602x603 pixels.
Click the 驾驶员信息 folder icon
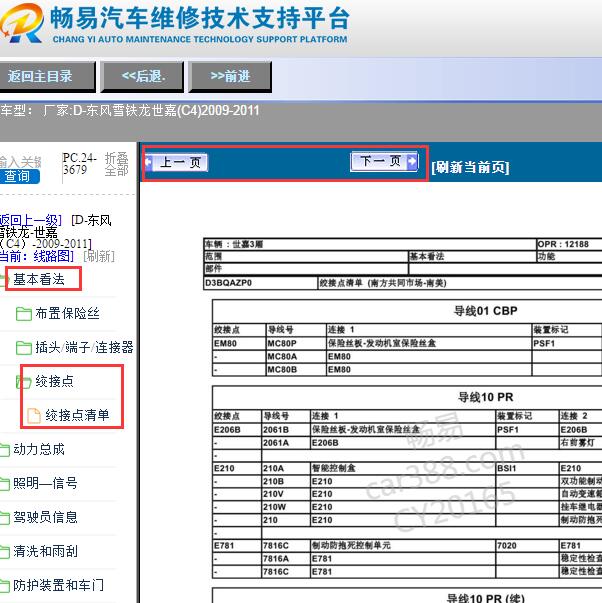tap(4, 518)
